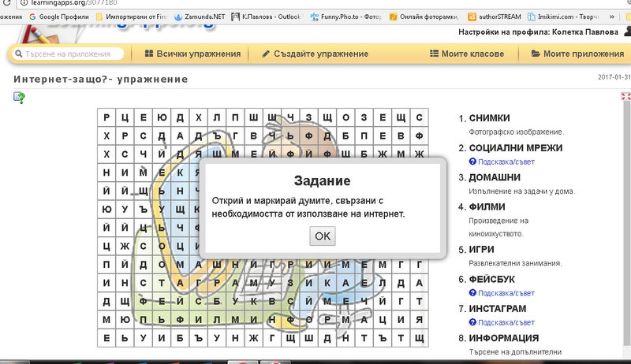Click text Фотографско изображение.

coord(517,132)
